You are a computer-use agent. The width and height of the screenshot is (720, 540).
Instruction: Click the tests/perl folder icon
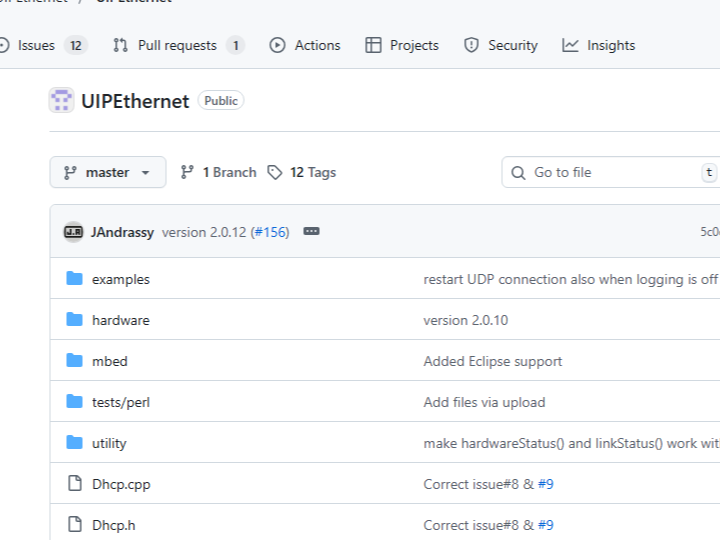74,402
